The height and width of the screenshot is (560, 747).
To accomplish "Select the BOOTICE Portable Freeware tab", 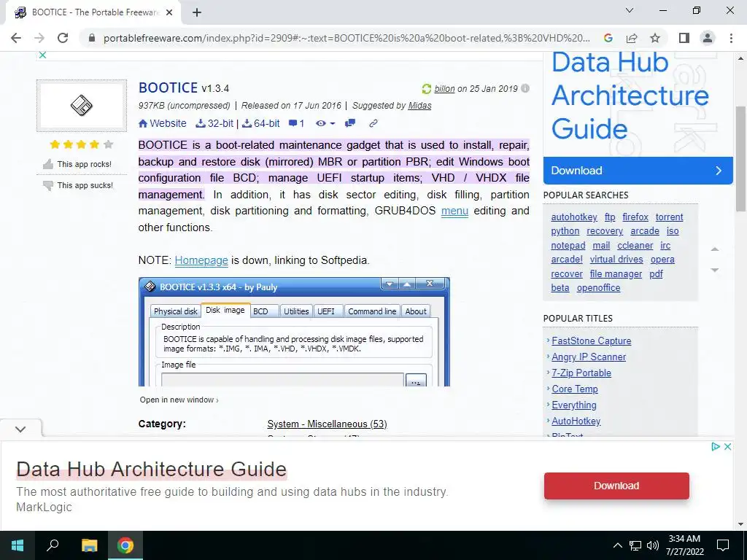I will (93, 13).
